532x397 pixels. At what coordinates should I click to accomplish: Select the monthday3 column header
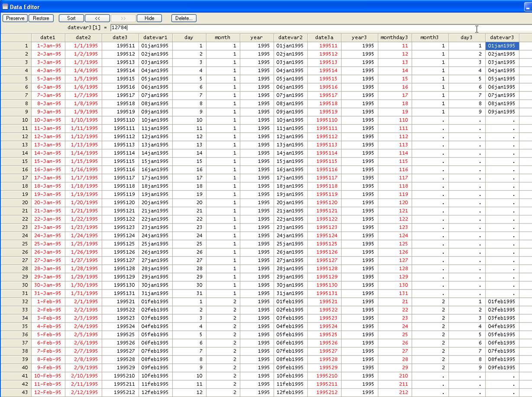[394, 38]
